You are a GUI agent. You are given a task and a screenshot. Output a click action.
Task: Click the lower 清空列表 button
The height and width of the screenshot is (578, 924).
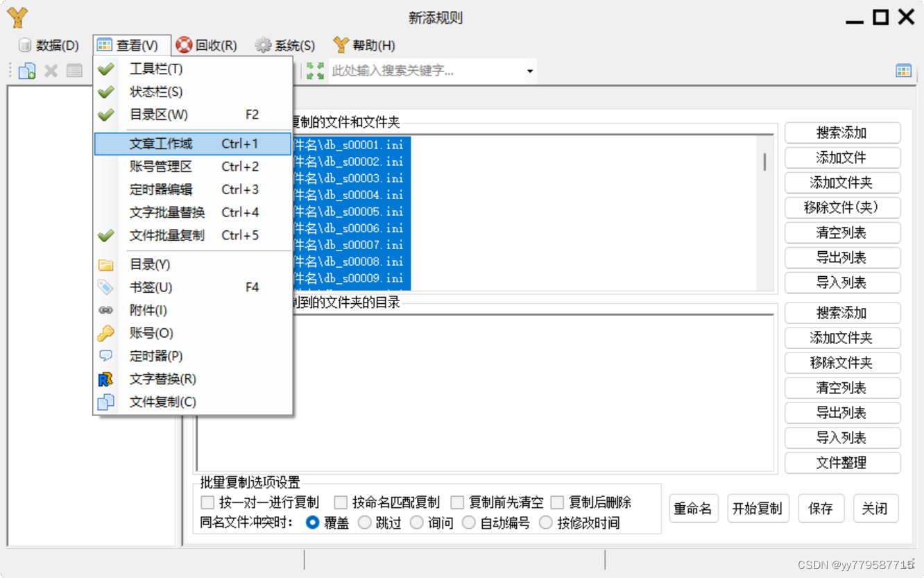point(842,388)
